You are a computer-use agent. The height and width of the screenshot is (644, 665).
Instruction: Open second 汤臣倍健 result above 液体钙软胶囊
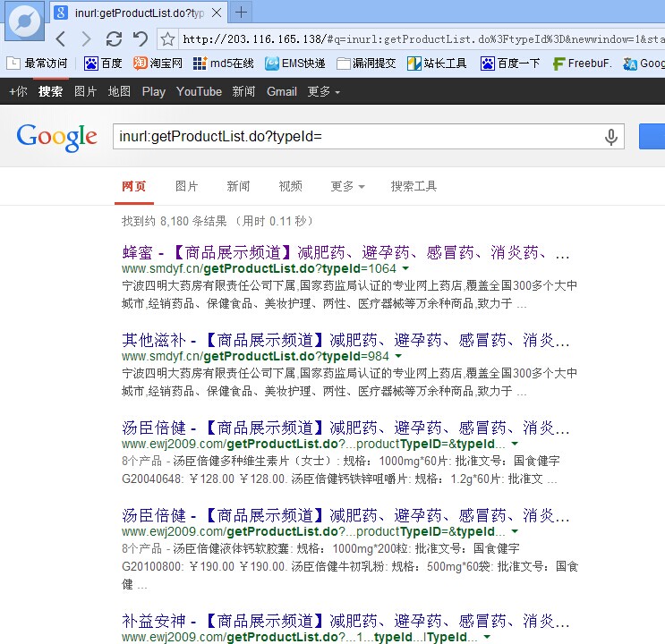345,516
